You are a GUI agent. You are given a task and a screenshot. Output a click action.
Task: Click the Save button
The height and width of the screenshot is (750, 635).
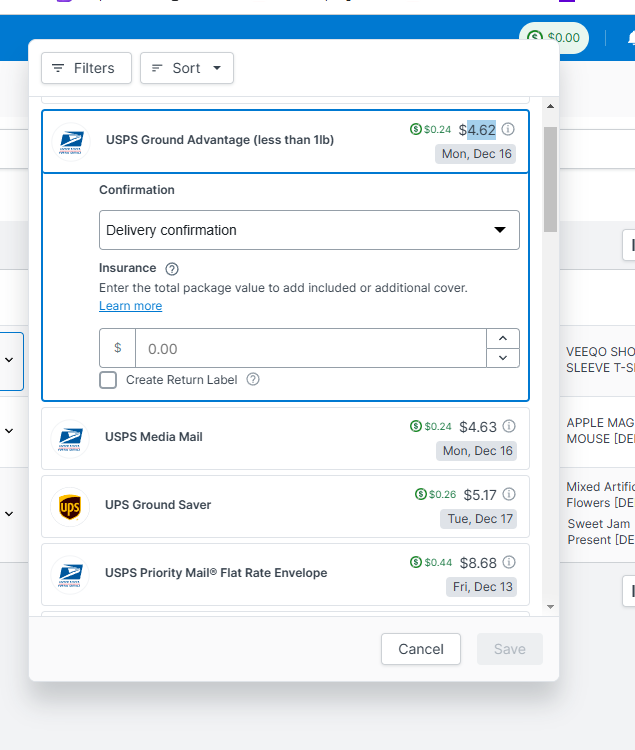click(x=510, y=649)
